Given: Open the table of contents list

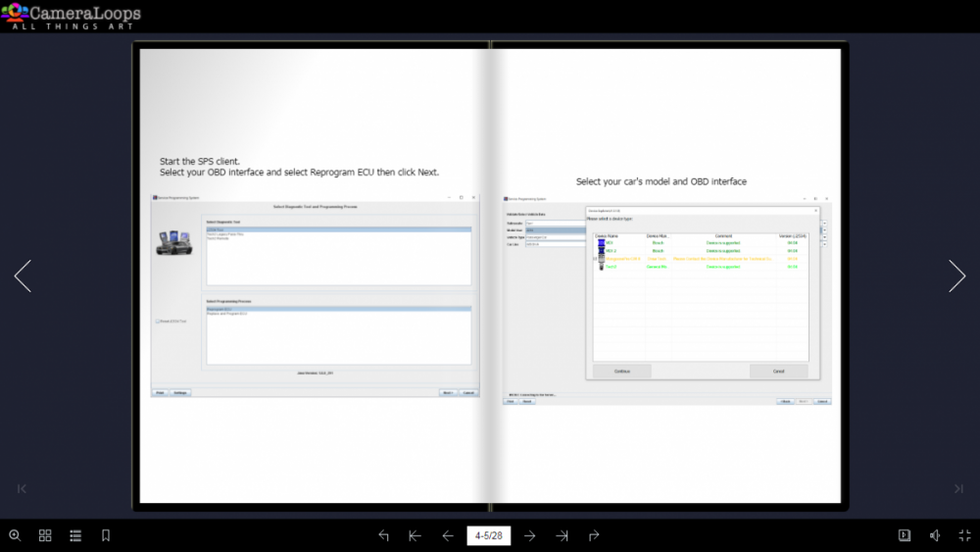Looking at the screenshot, I should (x=75, y=535).
